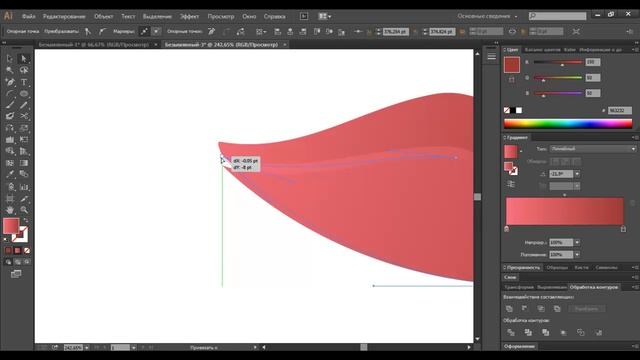640x360 pixels.
Task: Open Файл menu
Action: pyautogui.click(x=29, y=16)
